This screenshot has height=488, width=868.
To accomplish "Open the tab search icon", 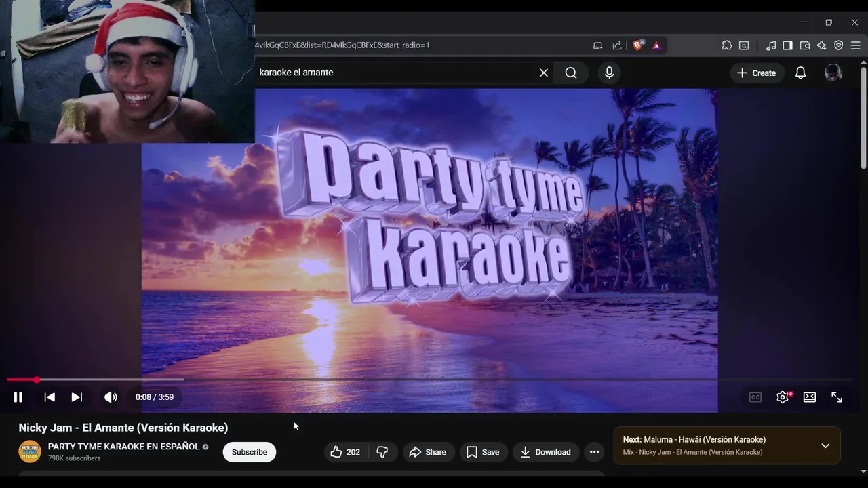I will coord(744,45).
